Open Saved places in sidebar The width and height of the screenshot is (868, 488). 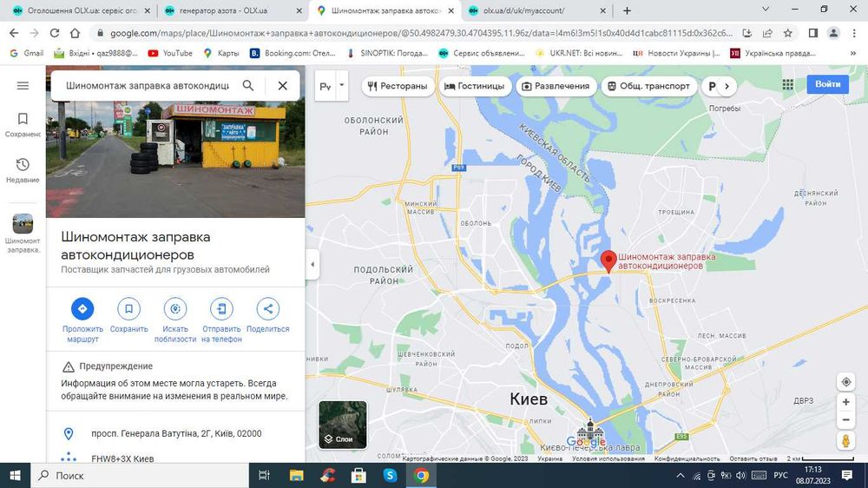(x=23, y=125)
